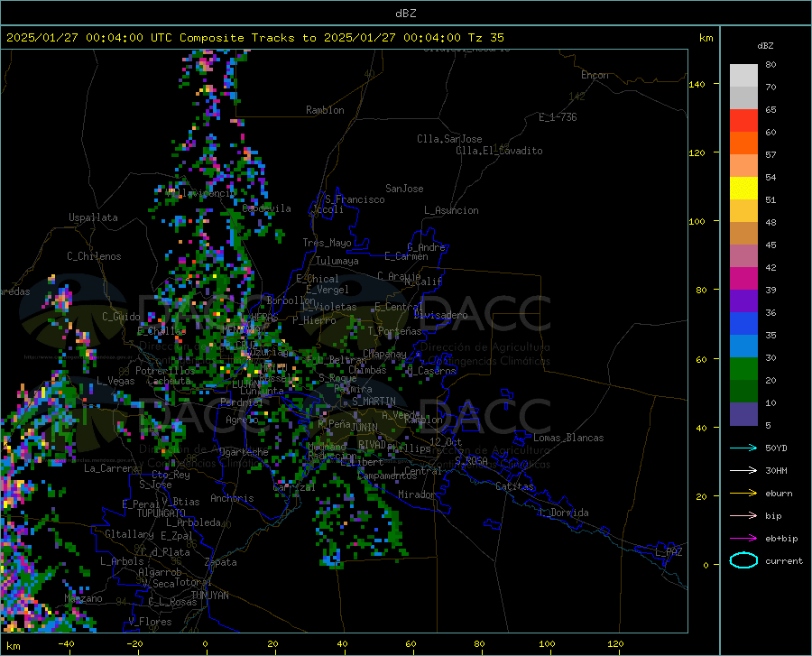The image size is (812, 656).
Task: Click the white 30HM arrow icon
Action: click(x=743, y=471)
